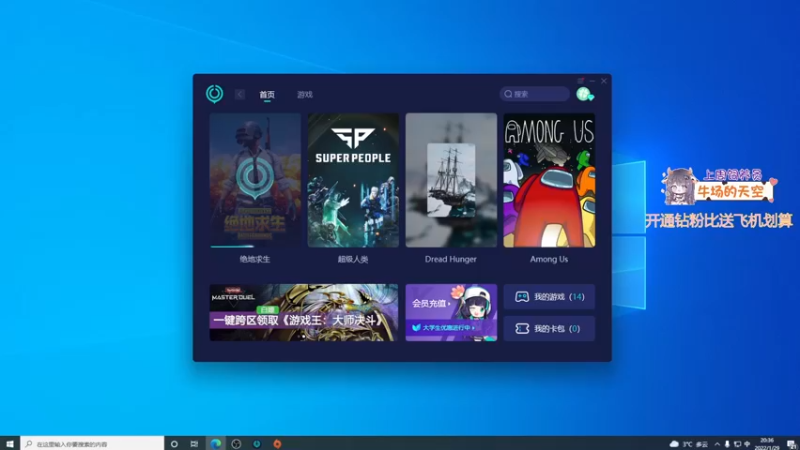Click the microphone tray icon
The width and height of the screenshot is (800, 450).
(x=727, y=444)
